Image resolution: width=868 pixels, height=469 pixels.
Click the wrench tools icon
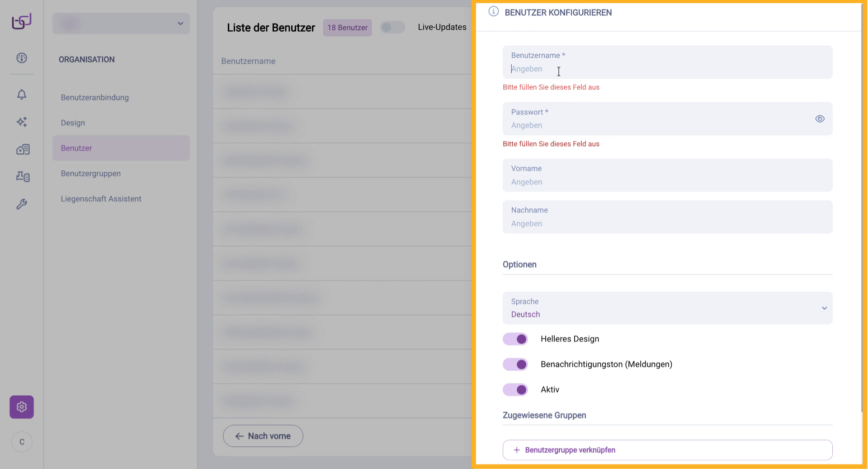point(22,204)
